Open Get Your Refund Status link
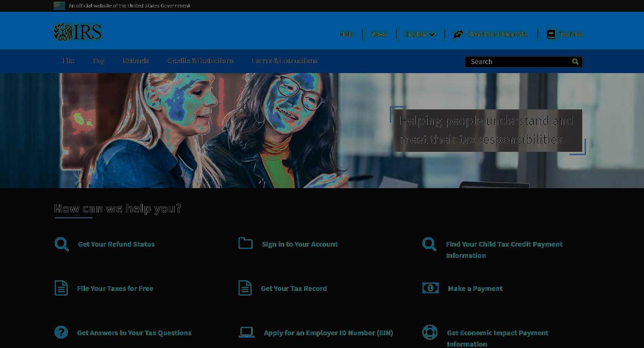 (x=116, y=244)
